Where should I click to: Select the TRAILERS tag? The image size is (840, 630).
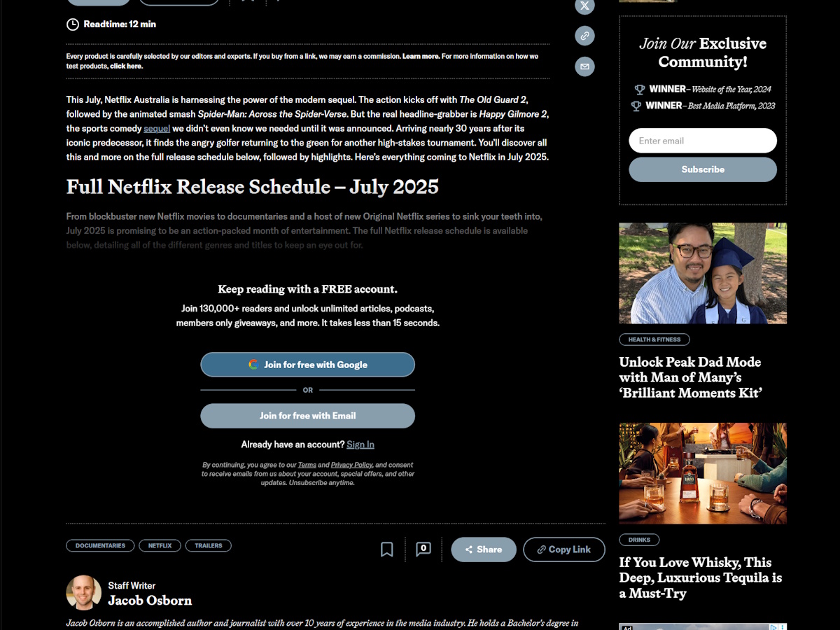tap(209, 545)
